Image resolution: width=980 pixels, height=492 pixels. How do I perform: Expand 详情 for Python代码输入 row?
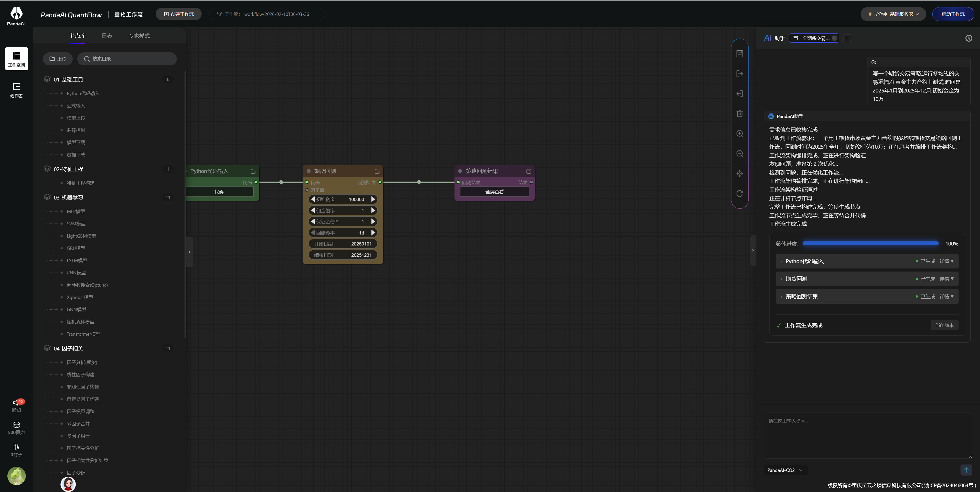point(947,261)
